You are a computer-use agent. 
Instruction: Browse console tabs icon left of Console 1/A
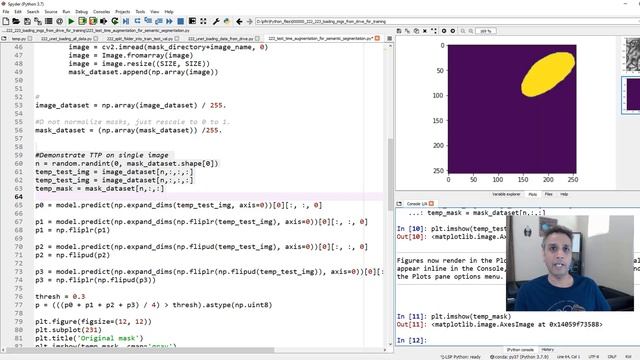[399, 203]
